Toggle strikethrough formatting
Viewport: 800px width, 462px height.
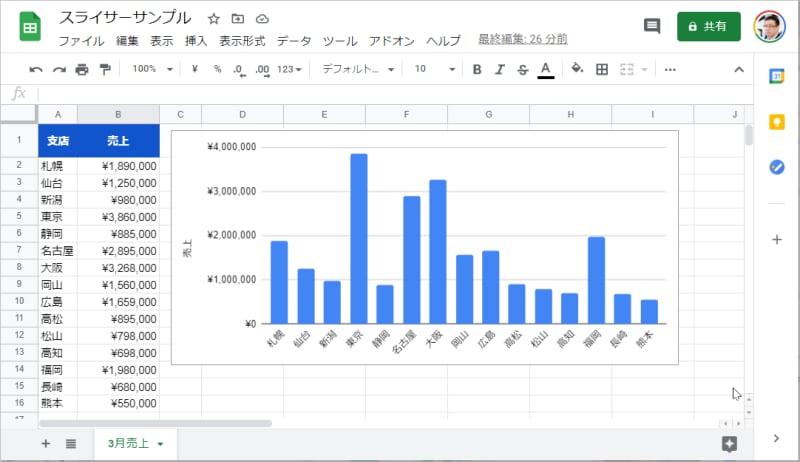522,69
